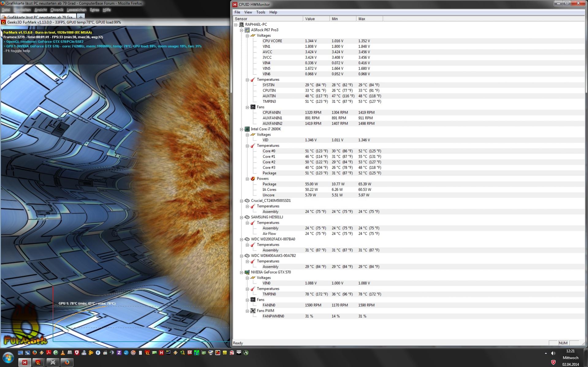Collapse the Intel Core i7 2600K node
Viewport: 588px width, 367px height.
(x=242, y=129)
